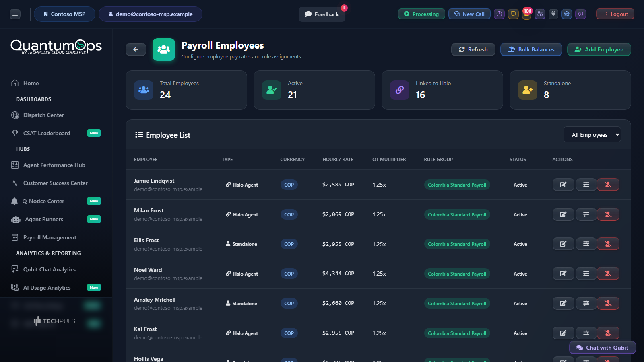Screen dimensions: 644x362
Task: Open Customer Success Center
Action: click(x=56, y=183)
